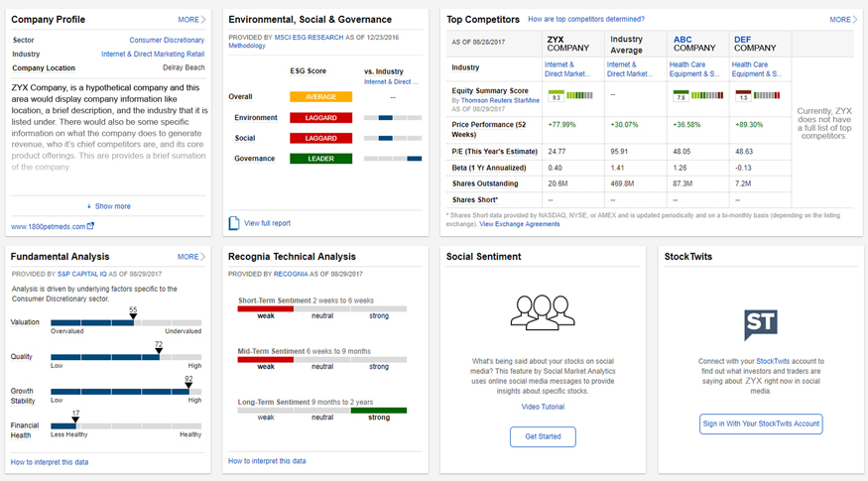Click How are top competitors determined link

pos(585,20)
